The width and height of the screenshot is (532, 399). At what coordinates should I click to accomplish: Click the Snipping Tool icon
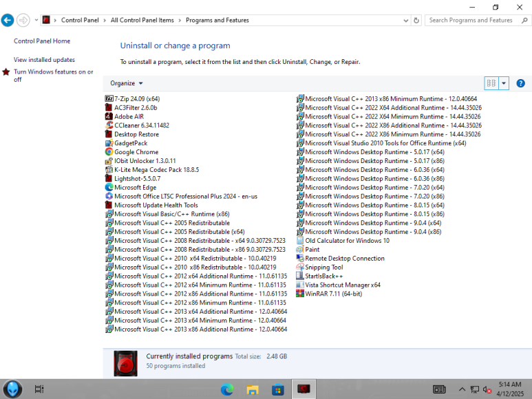[x=300, y=267]
